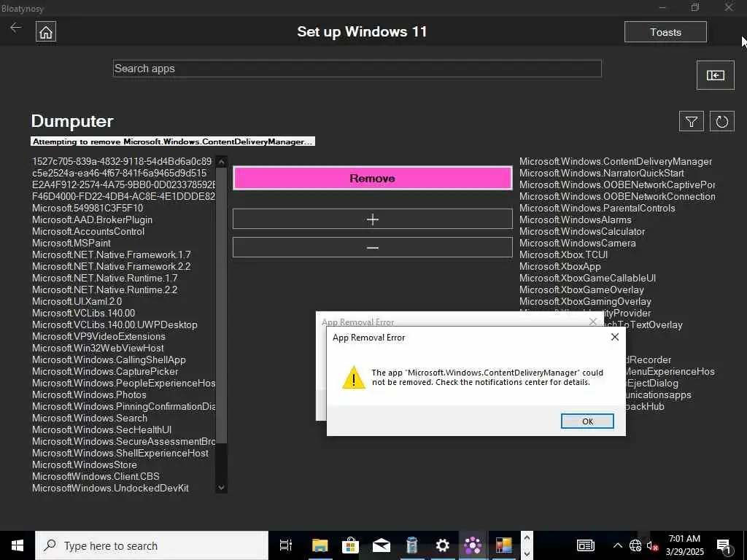
Task: Close the front App Removal Error dialog
Action: pos(614,337)
